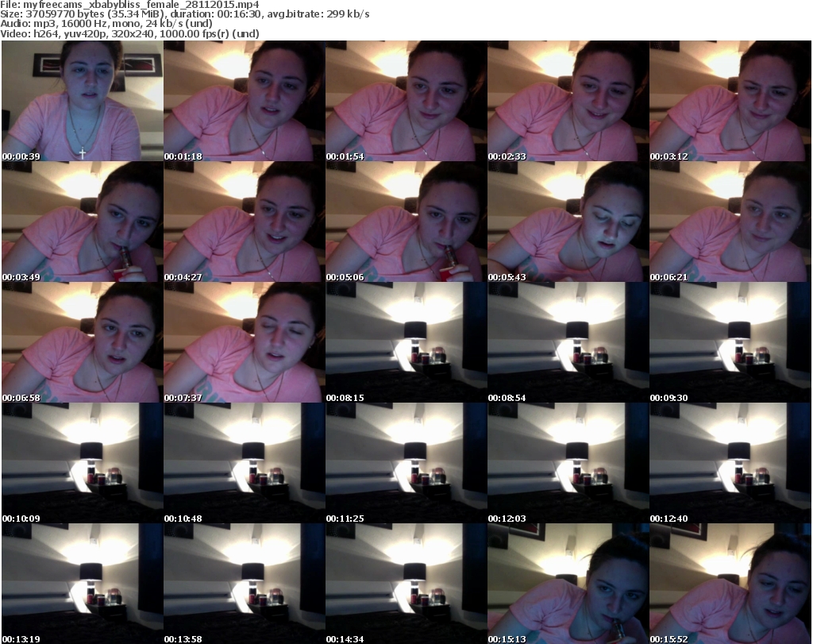Click the "File:" name line in the header
Image resolution: width=813 pixels, height=644 pixels.
129,5
